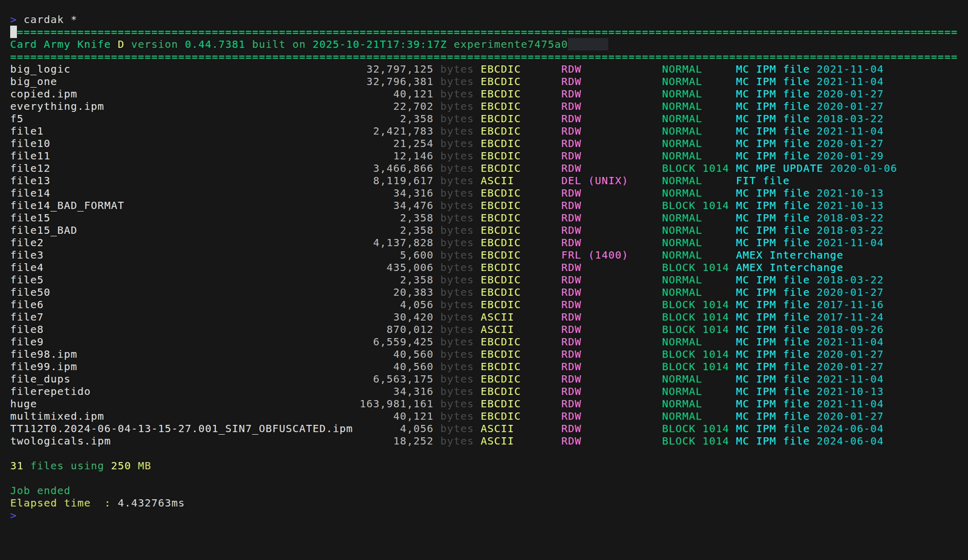Image resolution: width=968 pixels, height=560 pixels.
Task: Click the everything.ipm filename
Action: pos(57,106)
